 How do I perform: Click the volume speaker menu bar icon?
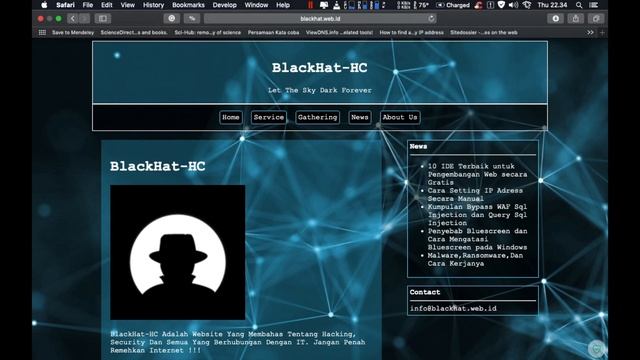513,5
